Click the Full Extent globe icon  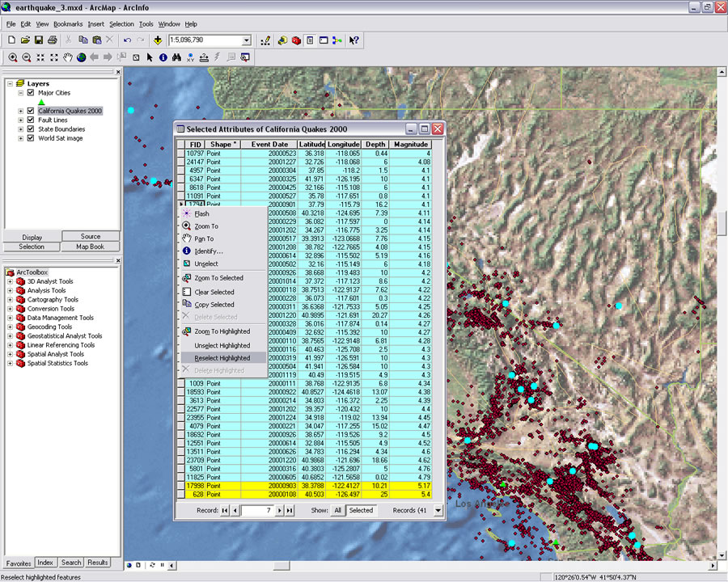pos(82,57)
